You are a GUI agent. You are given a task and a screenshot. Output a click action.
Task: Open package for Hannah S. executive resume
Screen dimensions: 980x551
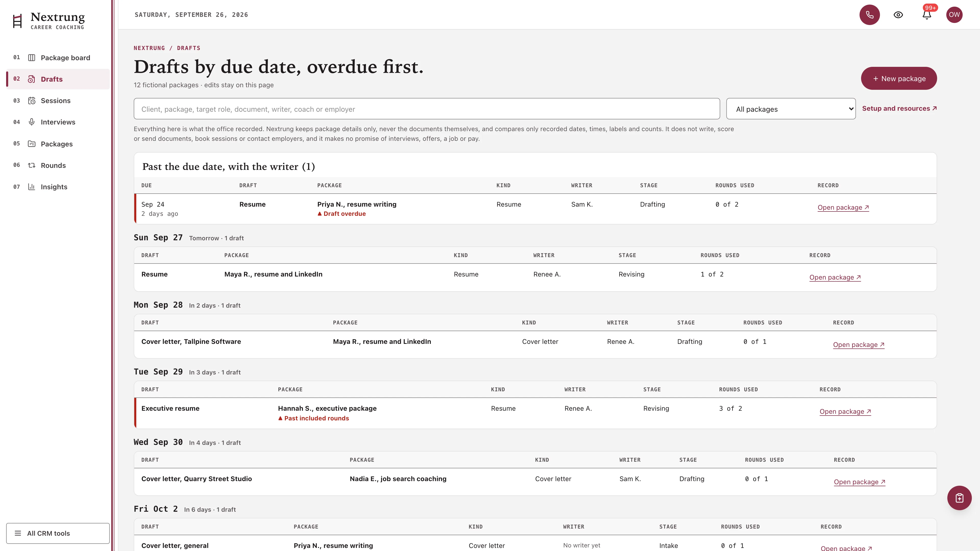point(845,411)
